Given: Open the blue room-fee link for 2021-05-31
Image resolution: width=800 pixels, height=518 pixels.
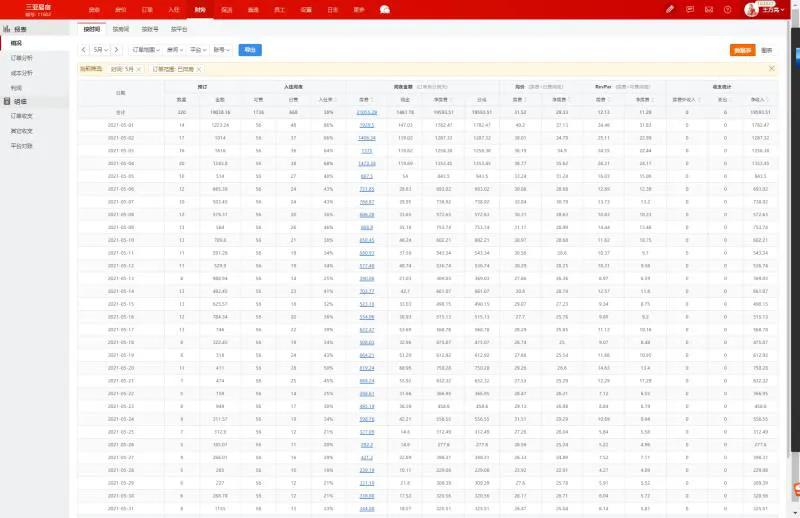Looking at the screenshot, I should click(367, 509).
